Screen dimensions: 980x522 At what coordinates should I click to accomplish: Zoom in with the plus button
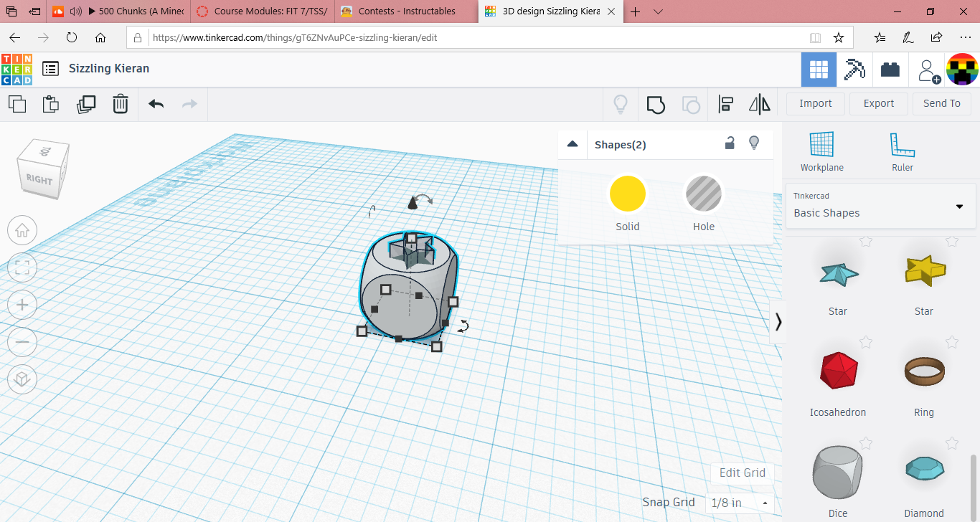click(22, 305)
